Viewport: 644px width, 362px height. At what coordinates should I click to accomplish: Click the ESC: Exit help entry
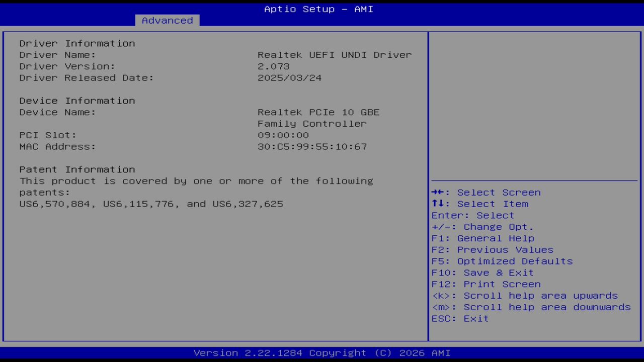460,319
